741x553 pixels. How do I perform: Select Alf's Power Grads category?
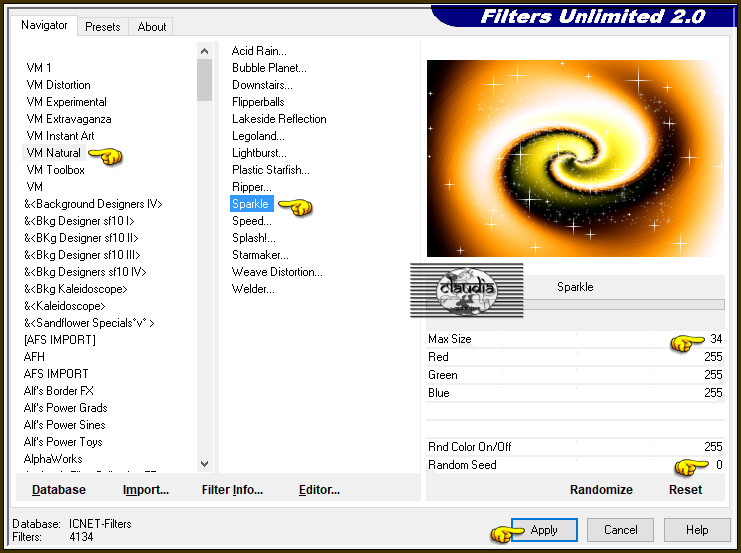point(65,408)
